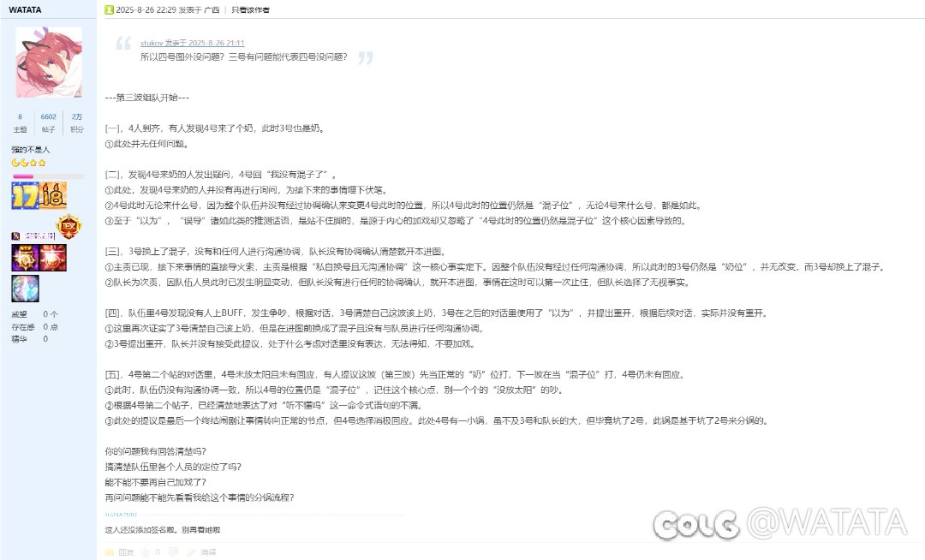Click the 17th anniversary badge icon
The image size is (925, 560).
25,196
